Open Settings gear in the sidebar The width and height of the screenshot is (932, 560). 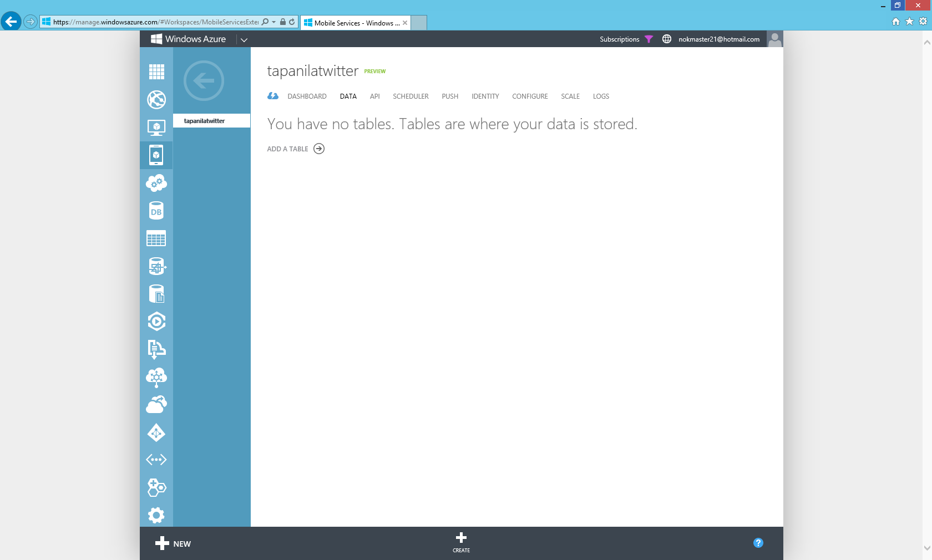[x=156, y=516]
